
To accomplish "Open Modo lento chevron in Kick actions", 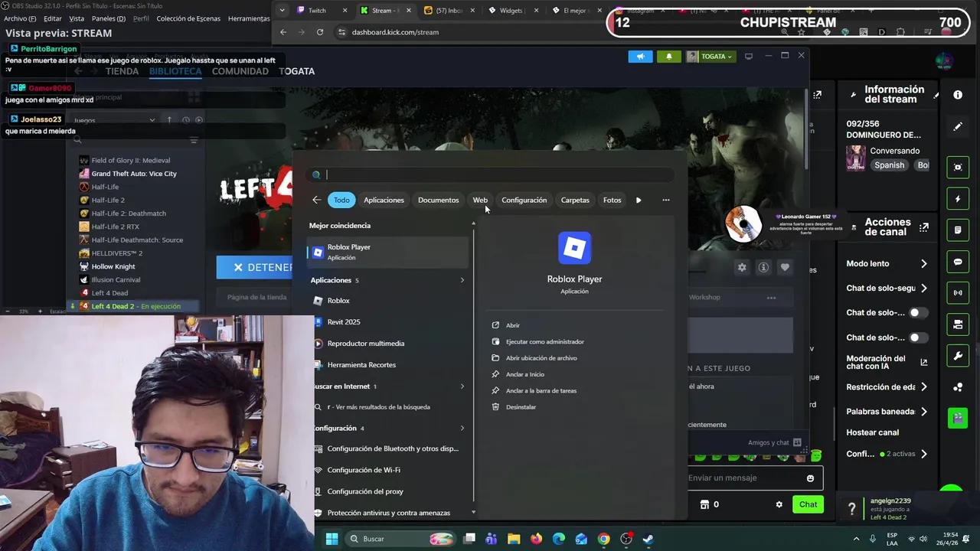I will [923, 263].
